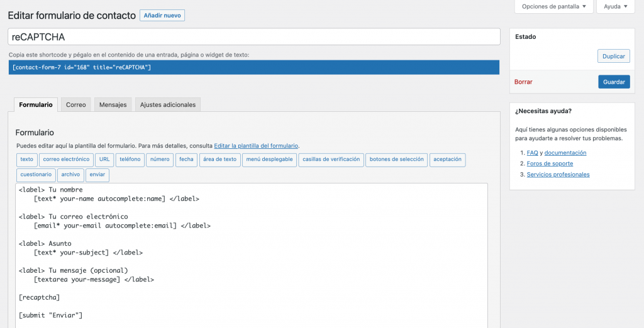The width and height of the screenshot is (644, 328).
Task: Add a menú desplegable tag
Action: [x=269, y=160]
